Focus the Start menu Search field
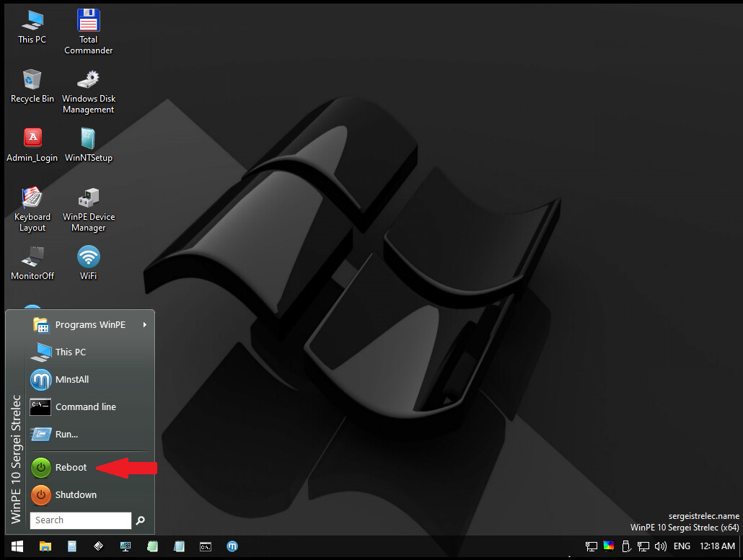This screenshot has height=560, width=743. coord(81,520)
